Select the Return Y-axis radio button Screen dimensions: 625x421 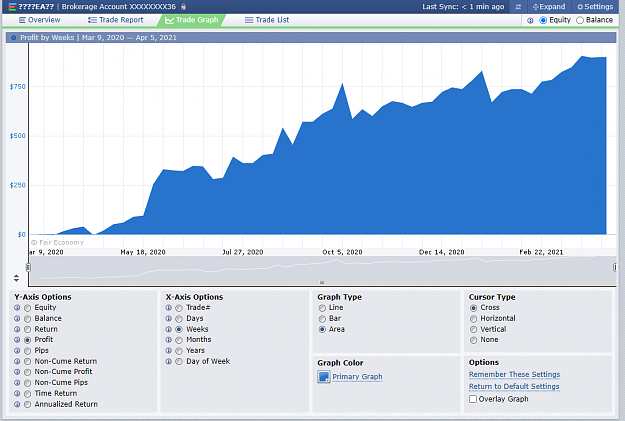point(28,329)
